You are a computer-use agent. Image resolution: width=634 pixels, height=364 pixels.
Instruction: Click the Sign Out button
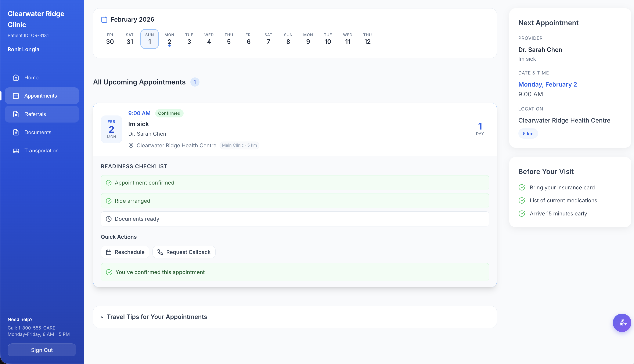pos(42,350)
